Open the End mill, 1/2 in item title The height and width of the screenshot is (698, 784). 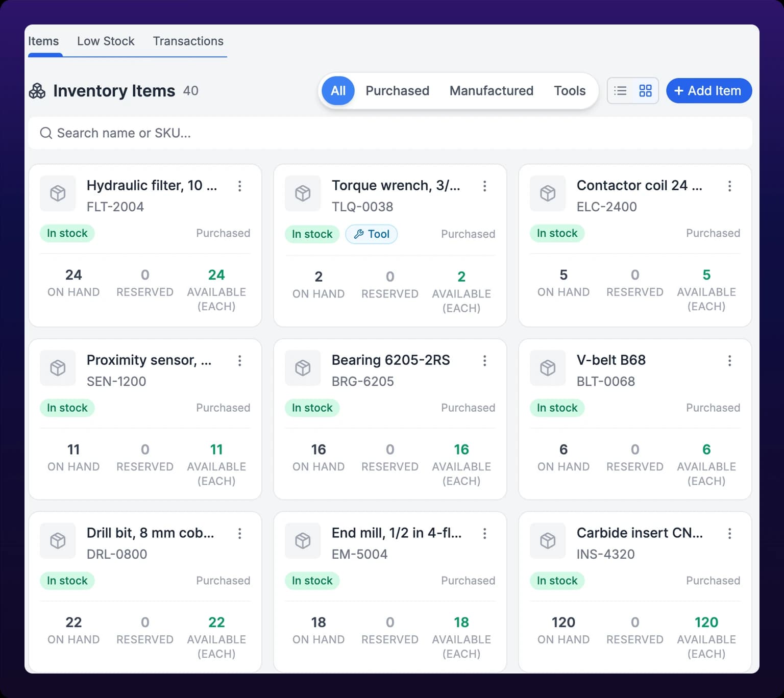[x=397, y=533]
